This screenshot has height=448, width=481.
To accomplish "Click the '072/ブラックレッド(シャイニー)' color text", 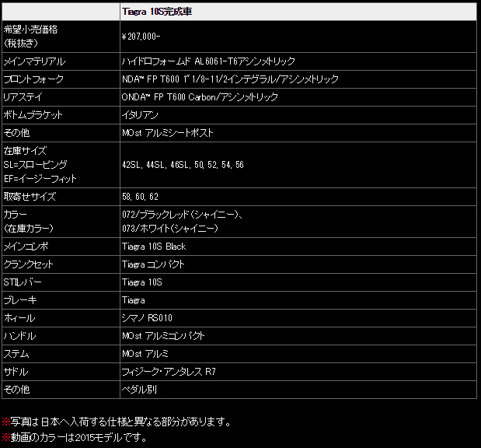I will coord(182,215).
